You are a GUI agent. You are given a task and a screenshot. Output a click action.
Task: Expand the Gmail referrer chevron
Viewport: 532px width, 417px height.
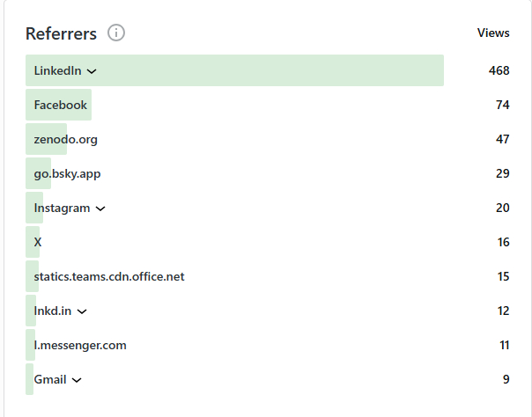pos(77,380)
